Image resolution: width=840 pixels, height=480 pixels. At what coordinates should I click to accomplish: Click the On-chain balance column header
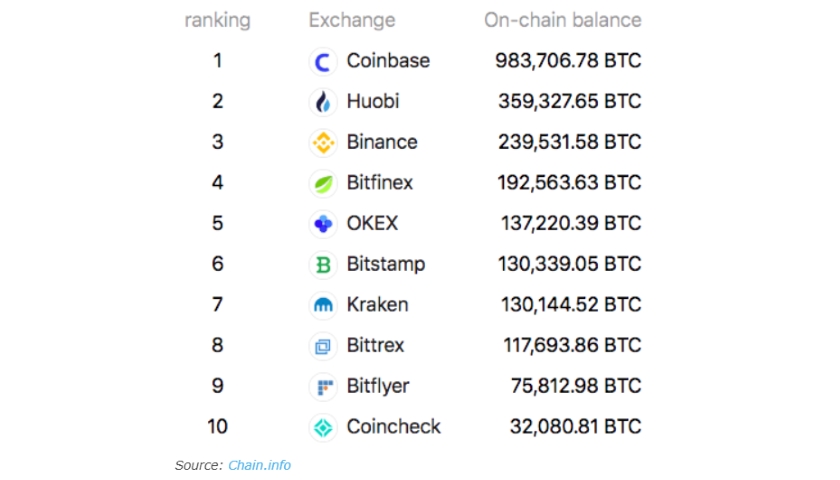[x=562, y=20]
